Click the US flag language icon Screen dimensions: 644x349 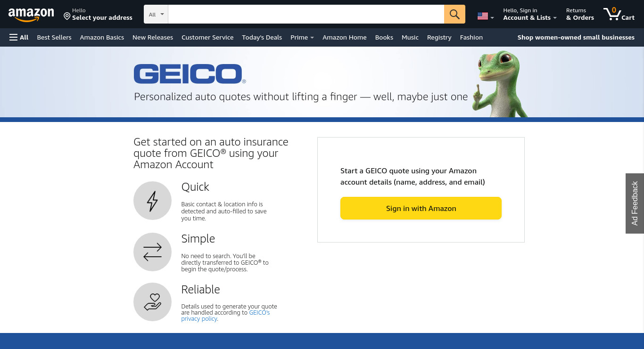482,16
